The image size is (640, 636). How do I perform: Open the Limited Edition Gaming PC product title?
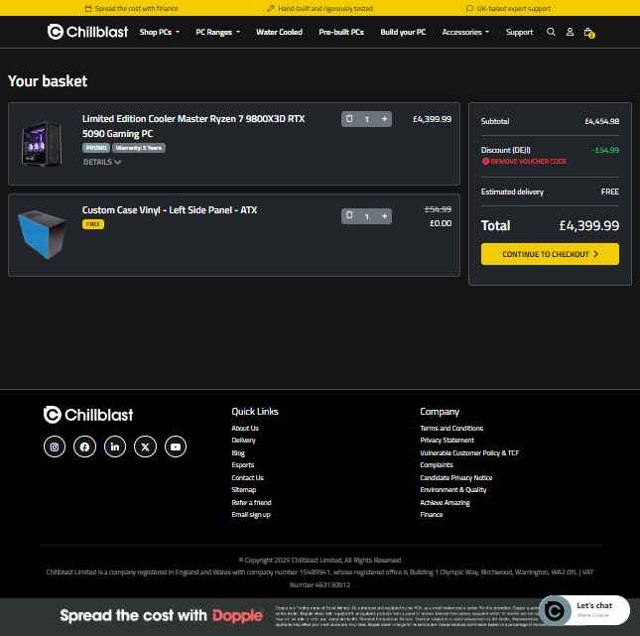point(193,126)
